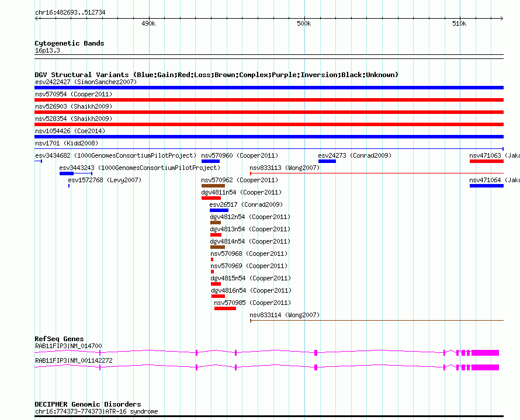520x420 pixels.
Task: Click dgv4815n54 red loss bar
Action: pyautogui.click(x=216, y=284)
